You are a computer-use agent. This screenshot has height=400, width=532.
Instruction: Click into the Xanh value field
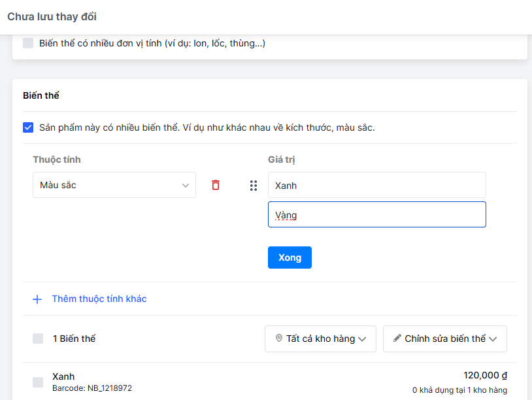click(x=376, y=185)
